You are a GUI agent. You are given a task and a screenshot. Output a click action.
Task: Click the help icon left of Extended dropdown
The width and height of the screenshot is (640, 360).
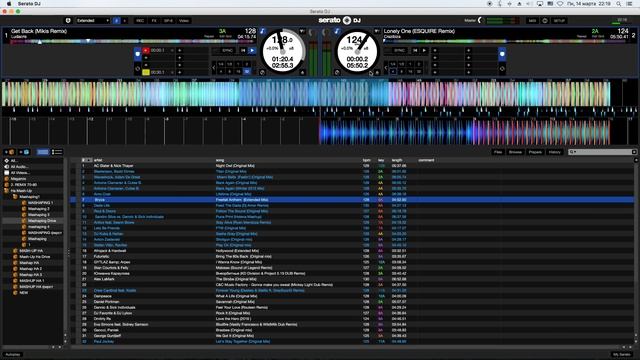[68, 20]
